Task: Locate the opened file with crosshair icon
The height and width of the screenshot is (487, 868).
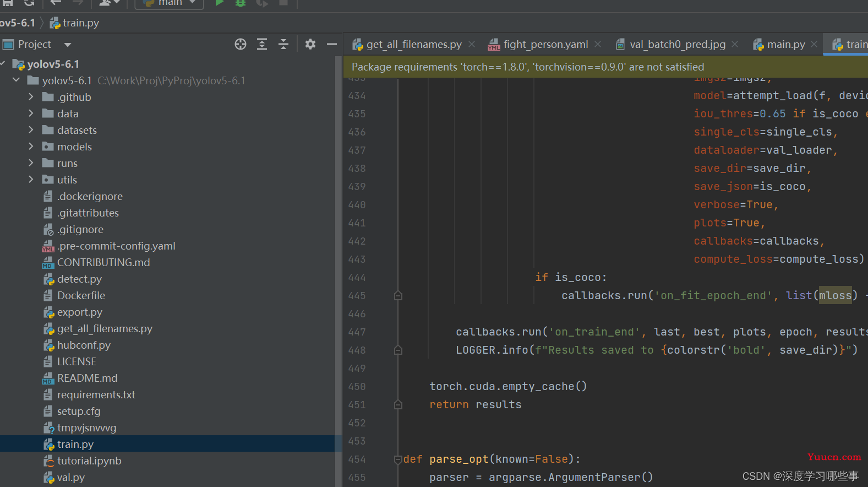Action: 241,44
